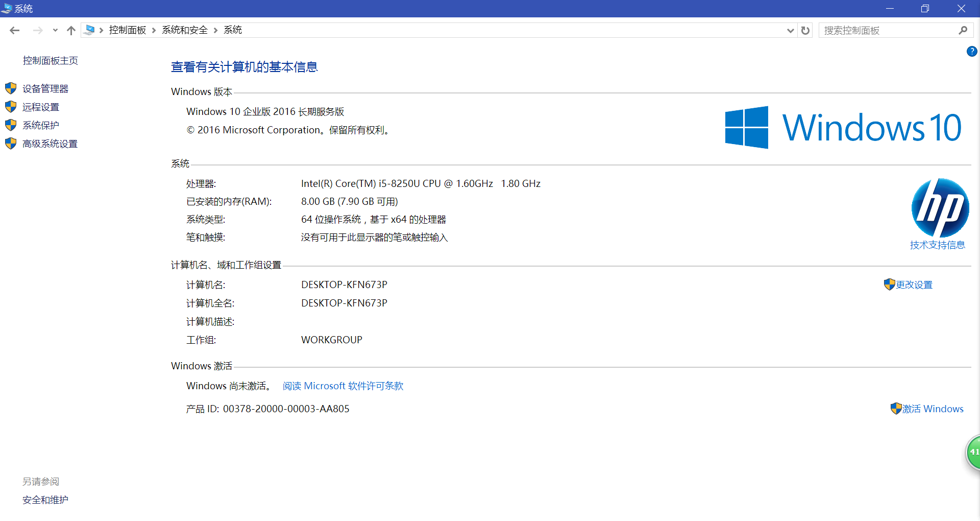The image size is (980, 521).
Task: Navigate to 系统和安全 breadcrumb
Action: (184, 30)
